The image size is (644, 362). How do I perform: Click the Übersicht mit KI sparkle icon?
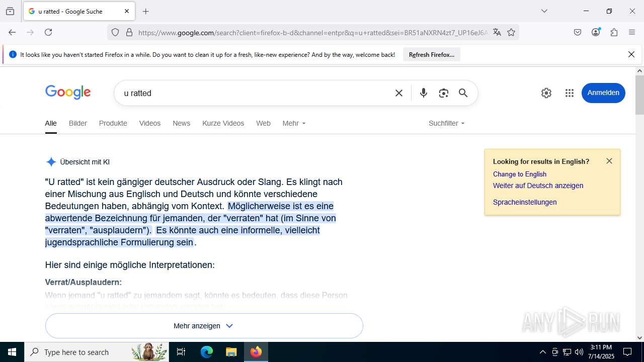pos(51,162)
